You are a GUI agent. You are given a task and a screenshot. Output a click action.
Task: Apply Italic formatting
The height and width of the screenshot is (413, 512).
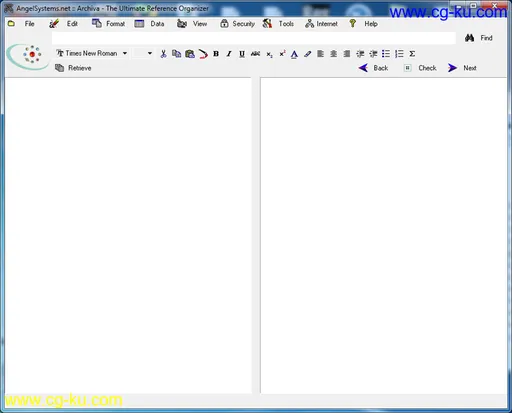click(229, 54)
